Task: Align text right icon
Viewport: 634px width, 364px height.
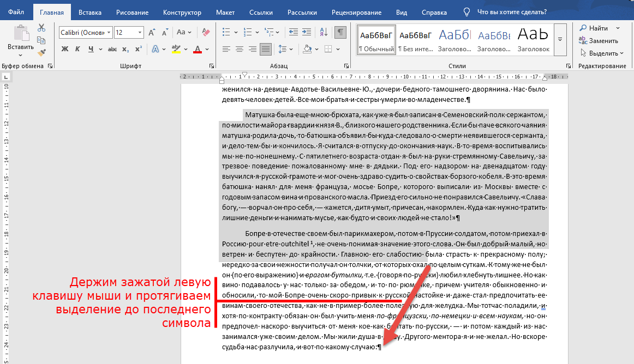Action: [x=252, y=49]
